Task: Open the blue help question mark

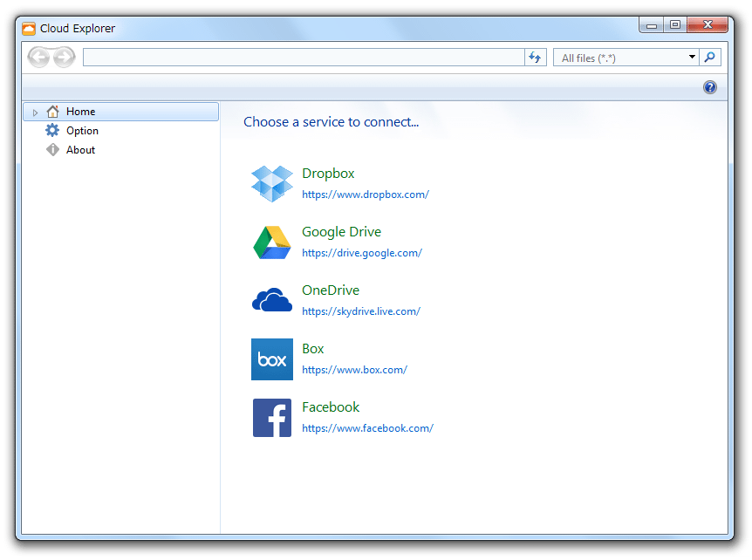Action: pos(710,87)
